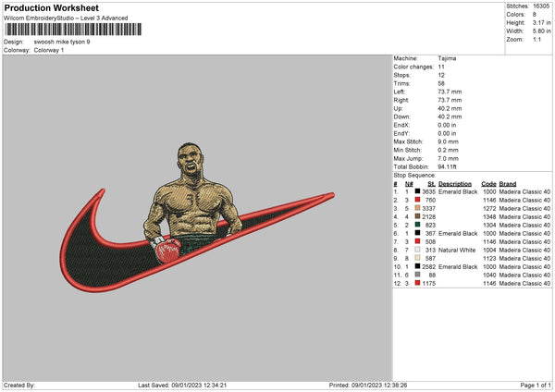Click the 'Production Worksheet' title
The image size is (555, 392).
click(51, 7)
